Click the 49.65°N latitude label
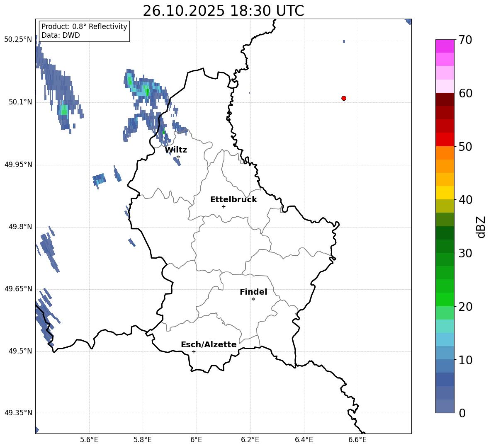Screen dimensions: 491x448 (x=18, y=289)
